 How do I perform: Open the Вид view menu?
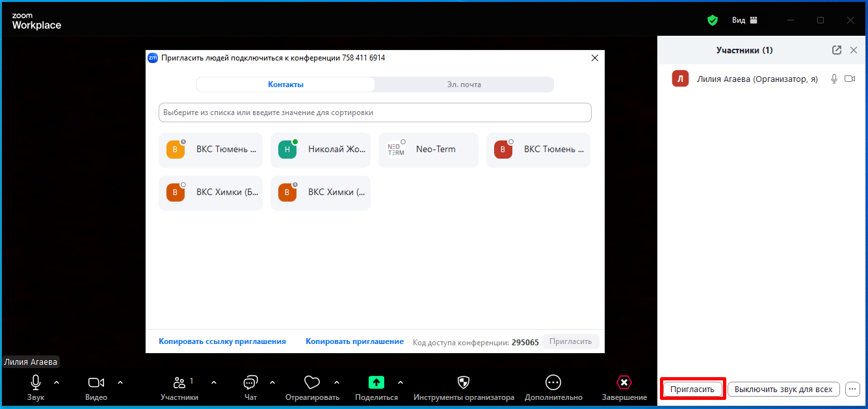click(x=744, y=20)
